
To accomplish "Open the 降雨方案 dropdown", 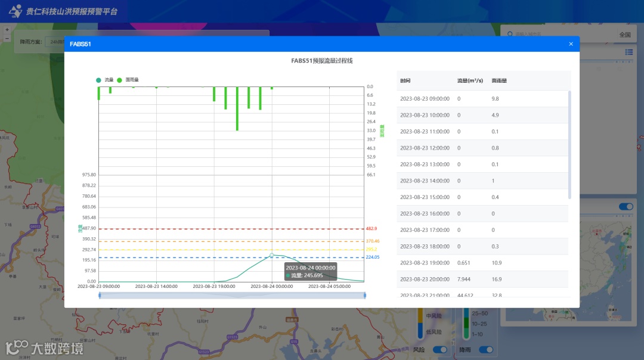I will (x=55, y=42).
